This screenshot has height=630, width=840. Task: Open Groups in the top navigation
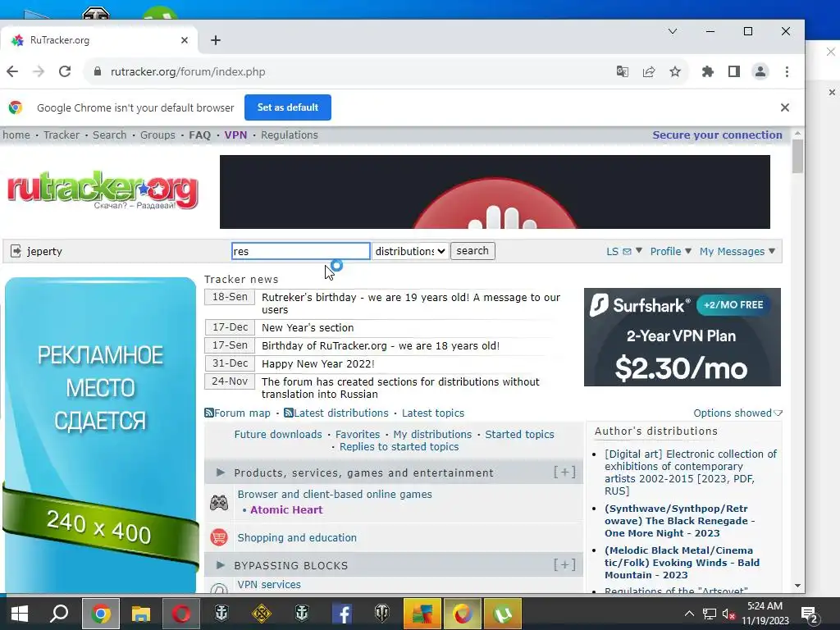(157, 135)
